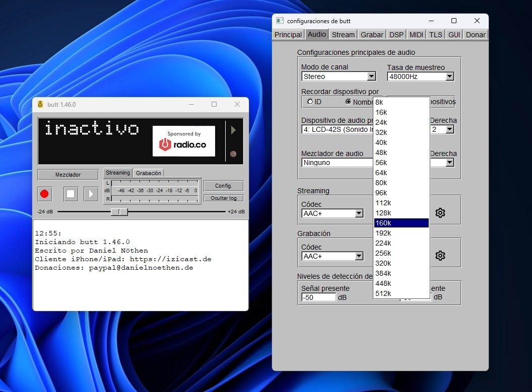Click the play arrow beside the inactivo display
532x392 pixels.
[x=233, y=130]
